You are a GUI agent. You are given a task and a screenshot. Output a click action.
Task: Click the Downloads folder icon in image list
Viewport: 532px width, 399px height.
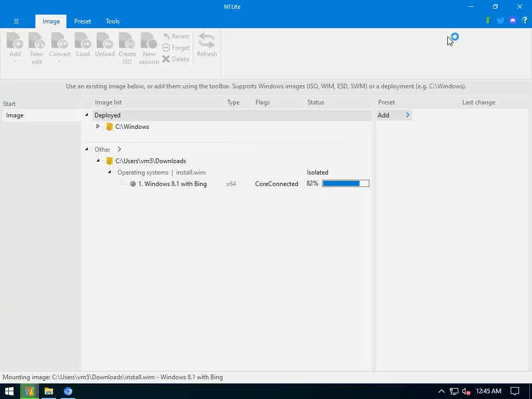click(109, 161)
